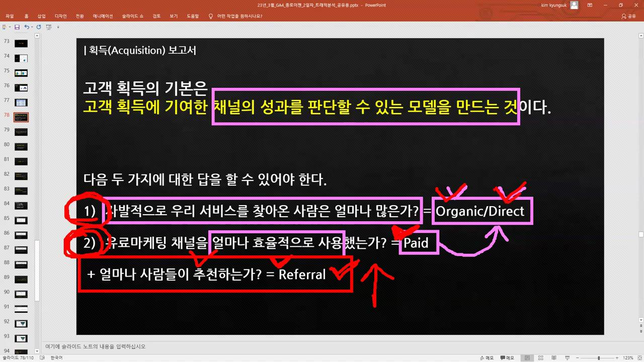Start the slide show from the quick access toolbar
This screenshot has height=362, width=644.
[48, 27]
